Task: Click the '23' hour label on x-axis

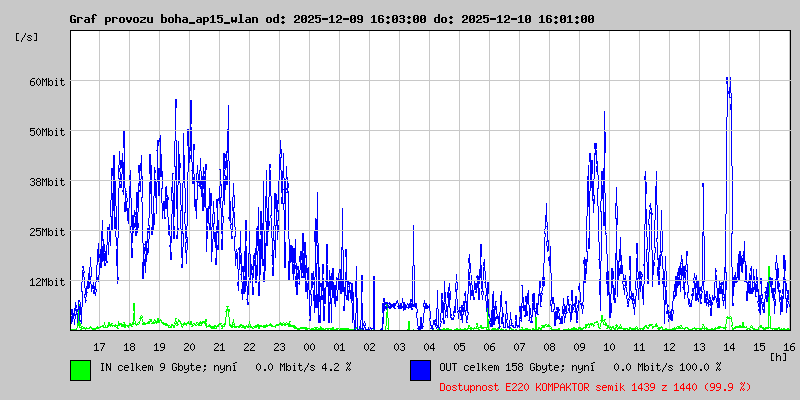Action: point(279,347)
